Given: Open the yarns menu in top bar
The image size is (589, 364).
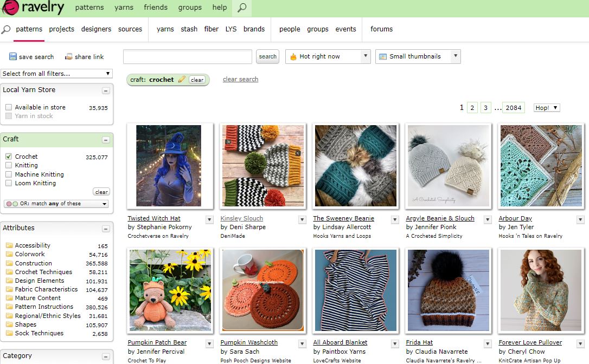Looking at the screenshot, I should coord(124,8).
